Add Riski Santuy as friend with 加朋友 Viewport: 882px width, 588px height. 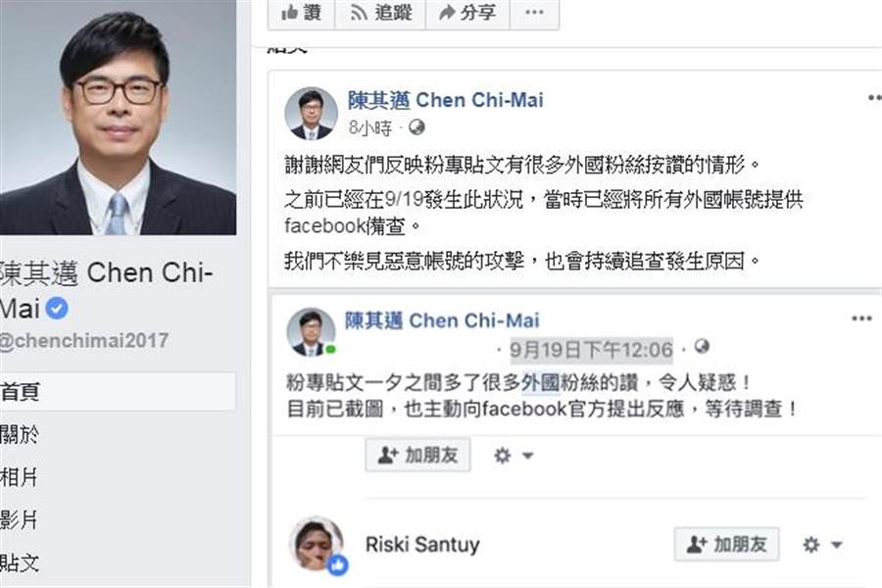coord(726,545)
